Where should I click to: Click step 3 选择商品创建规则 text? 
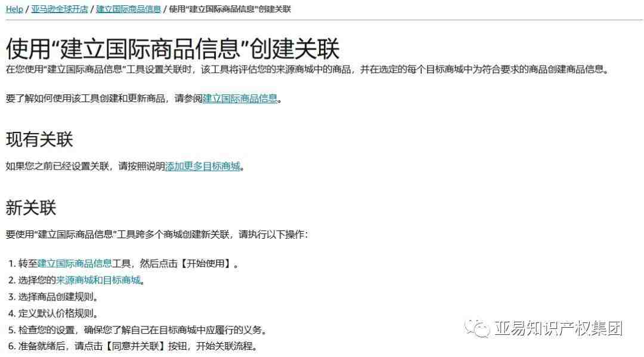click(x=58, y=297)
